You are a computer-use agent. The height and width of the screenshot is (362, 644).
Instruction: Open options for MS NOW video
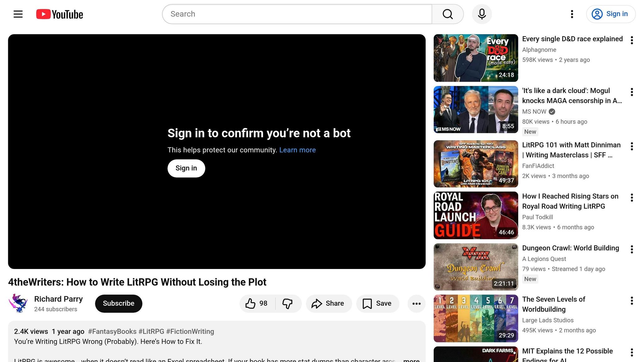point(632,92)
